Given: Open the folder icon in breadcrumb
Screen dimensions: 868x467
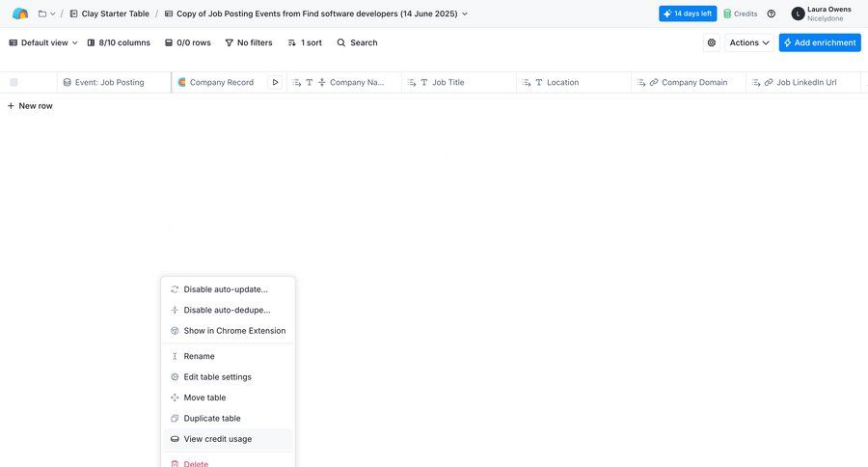Looking at the screenshot, I should click(x=42, y=14).
